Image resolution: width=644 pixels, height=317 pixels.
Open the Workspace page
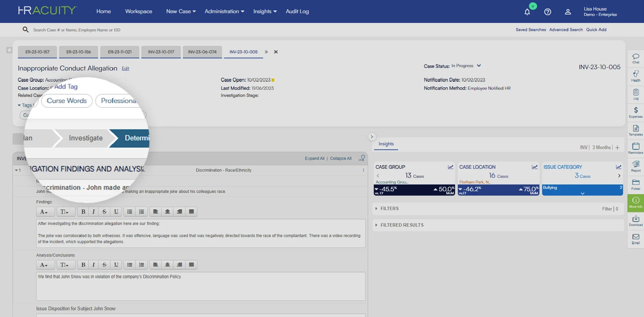139,11
